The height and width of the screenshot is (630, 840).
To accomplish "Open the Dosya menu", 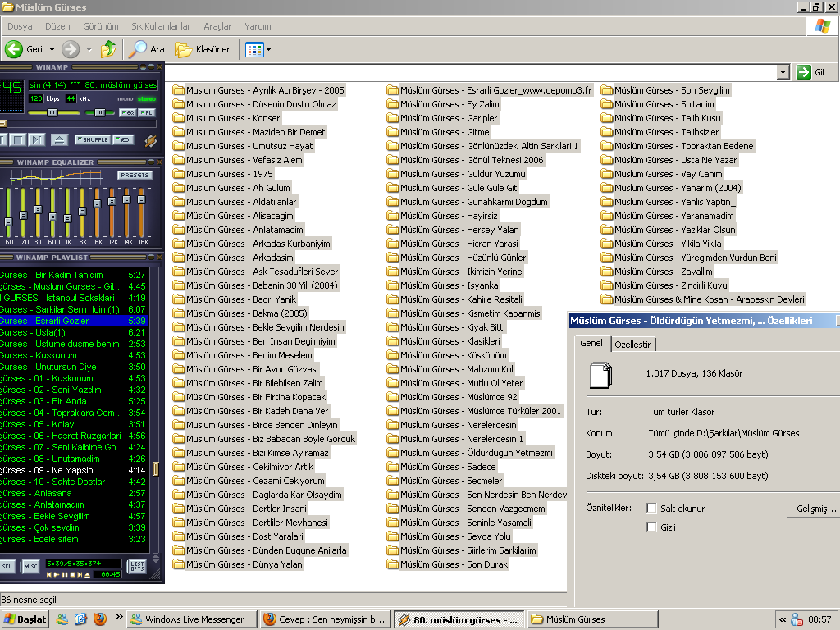I will [x=20, y=26].
